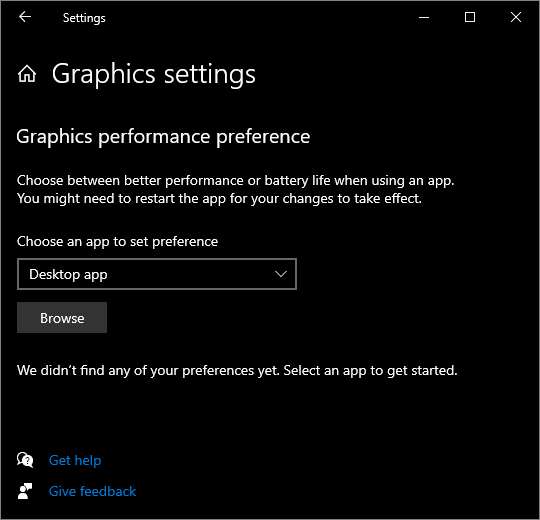Go back using the back arrow

click(x=25, y=17)
